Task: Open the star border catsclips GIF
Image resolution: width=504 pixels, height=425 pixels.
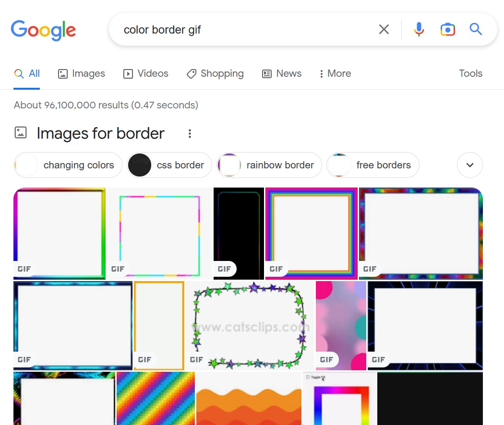Action: (250, 326)
